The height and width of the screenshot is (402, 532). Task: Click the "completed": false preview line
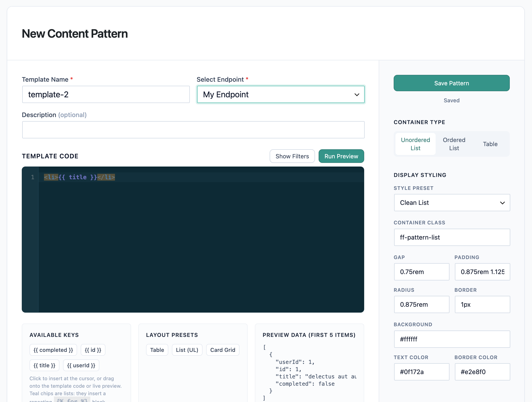pyautogui.click(x=305, y=383)
